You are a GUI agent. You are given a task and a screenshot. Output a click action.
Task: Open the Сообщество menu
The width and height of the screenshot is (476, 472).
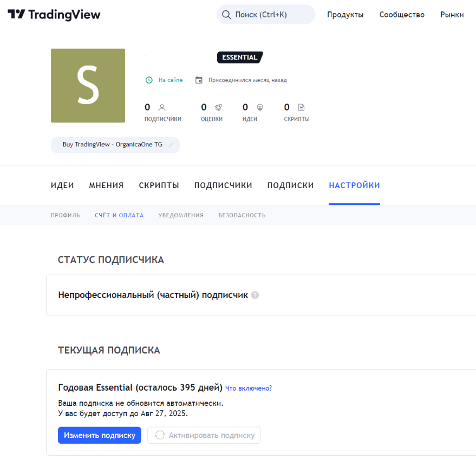[402, 15]
